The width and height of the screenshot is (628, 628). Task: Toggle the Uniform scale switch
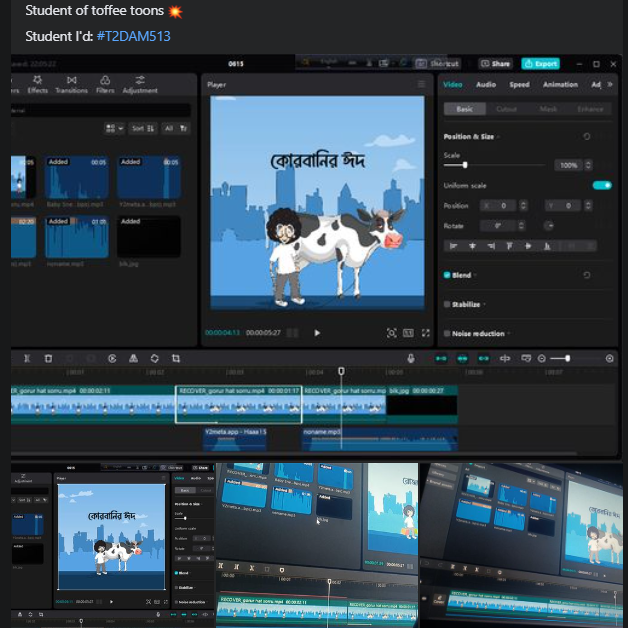(601, 185)
